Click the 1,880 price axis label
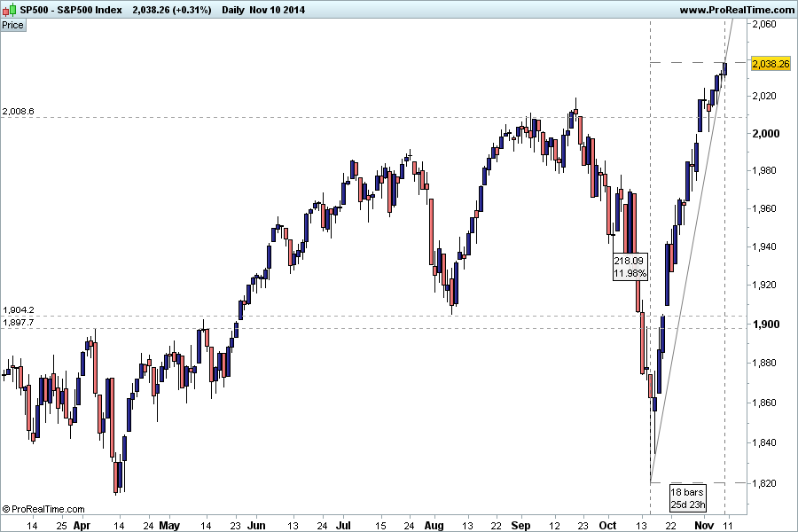The height and width of the screenshot is (532, 798). (x=764, y=363)
